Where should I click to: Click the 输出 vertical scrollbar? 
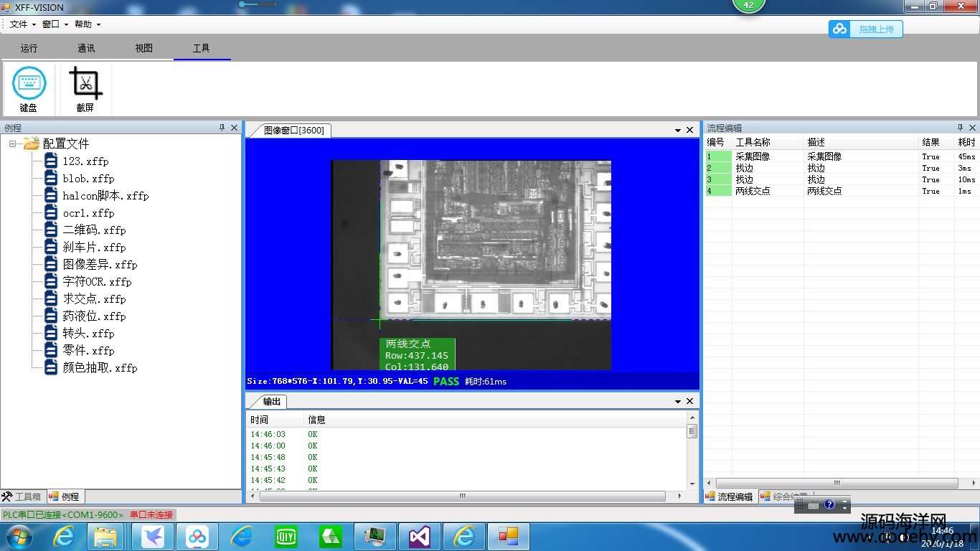[692, 451]
